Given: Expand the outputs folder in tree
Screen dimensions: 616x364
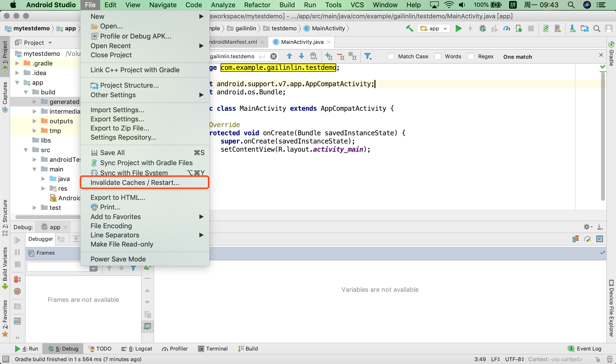Looking at the screenshot, I should point(35,121).
